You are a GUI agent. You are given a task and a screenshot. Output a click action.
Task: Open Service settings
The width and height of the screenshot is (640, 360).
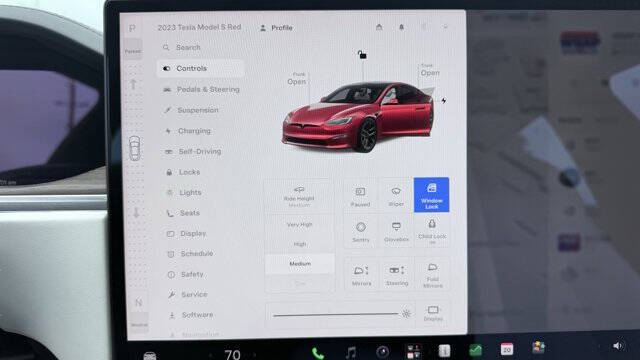point(187,294)
